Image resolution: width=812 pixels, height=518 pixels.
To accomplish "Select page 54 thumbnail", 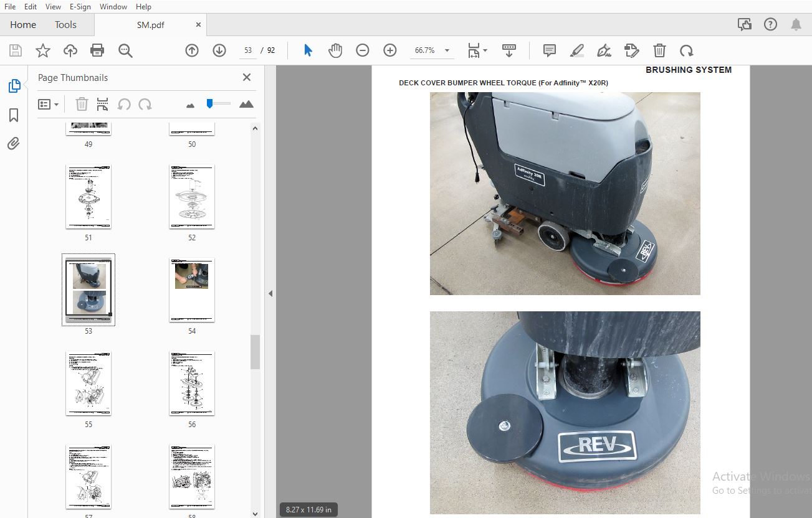I will [x=192, y=290].
